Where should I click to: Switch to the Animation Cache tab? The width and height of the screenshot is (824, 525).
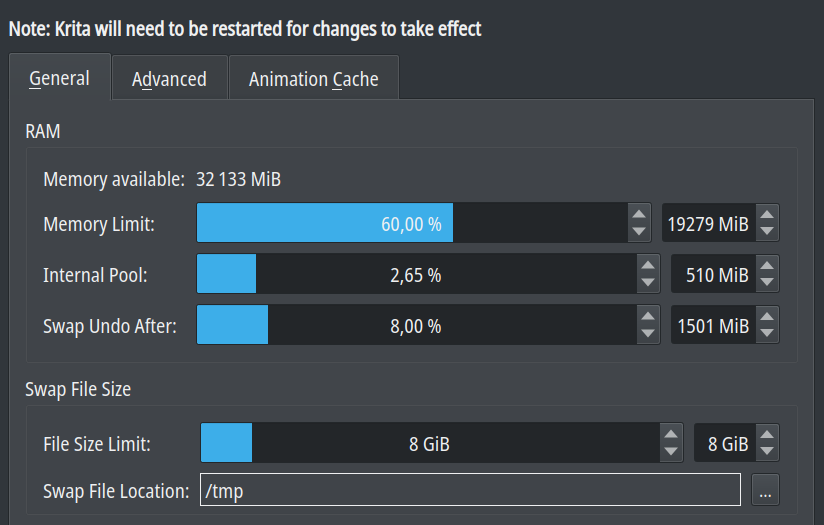tap(313, 79)
